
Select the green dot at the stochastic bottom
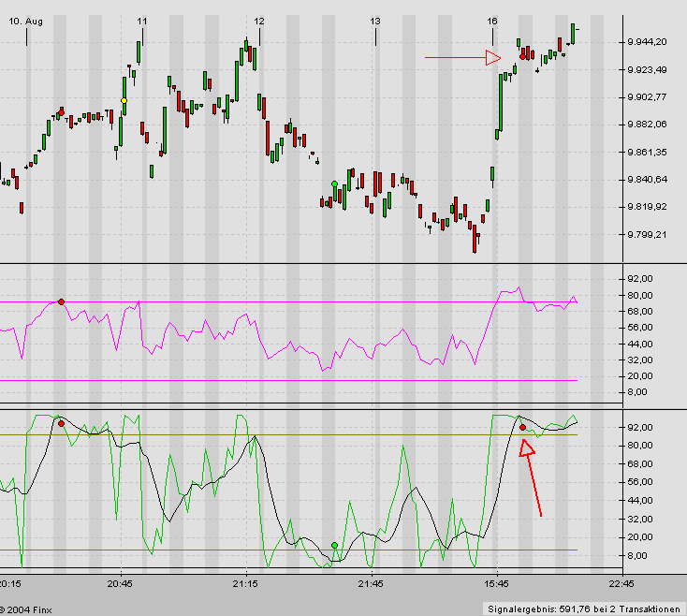334,545
